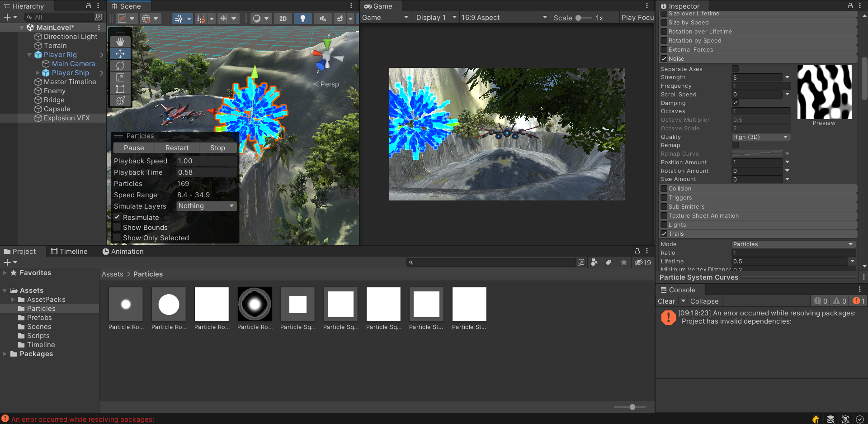Image resolution: width=868 pixels, height=424 pixels.
Task: Open the Trails Mode Particles dropdown
Action: click(793, 244)
